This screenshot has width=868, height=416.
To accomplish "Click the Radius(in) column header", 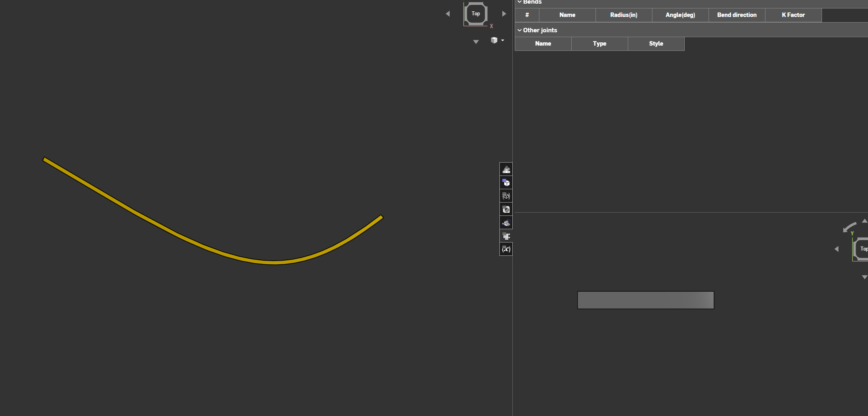I will click(x=624, y=15).
